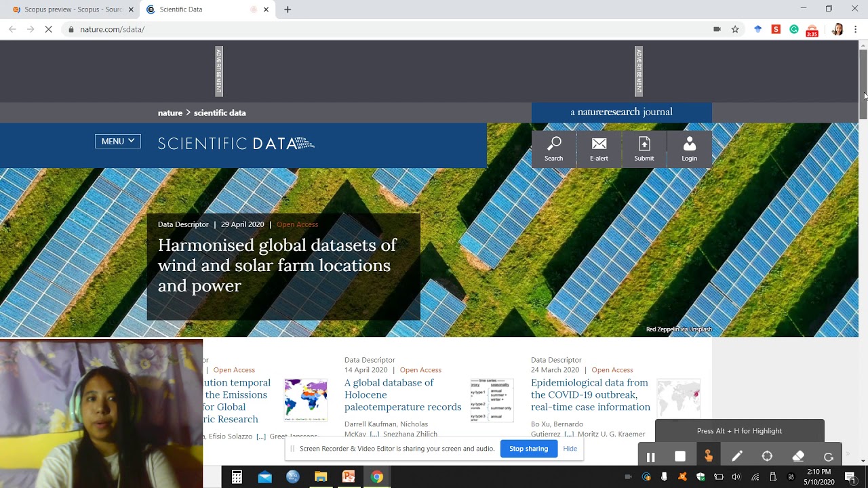Hide the screen sharing notification bar
Image resolution: width=868 pixels, height=488 pixels.
[x=570, y=449]
